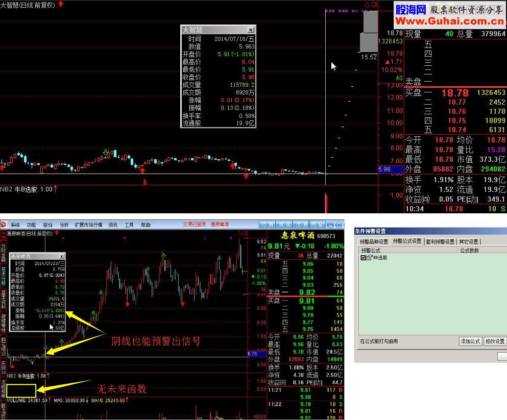The image size is (507, 420).
Task: Click square icon at 惠泉啤酒 chart corner
Action: pos(246,233)
